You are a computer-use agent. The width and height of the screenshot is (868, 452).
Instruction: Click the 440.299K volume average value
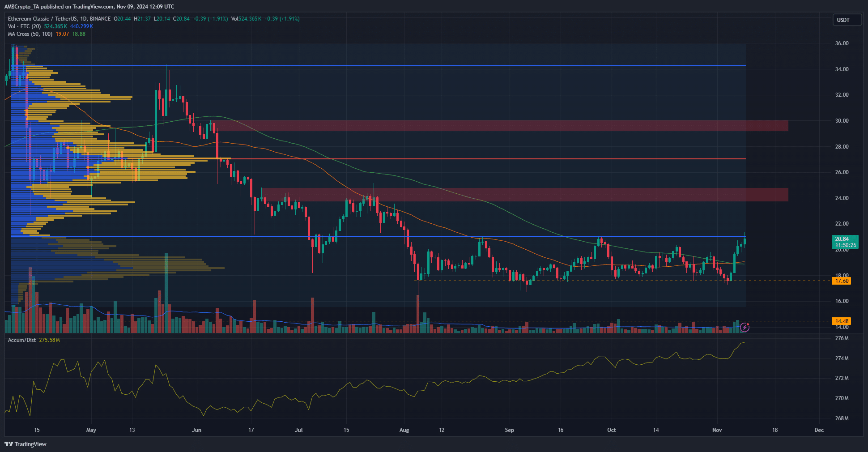[81, 26]
